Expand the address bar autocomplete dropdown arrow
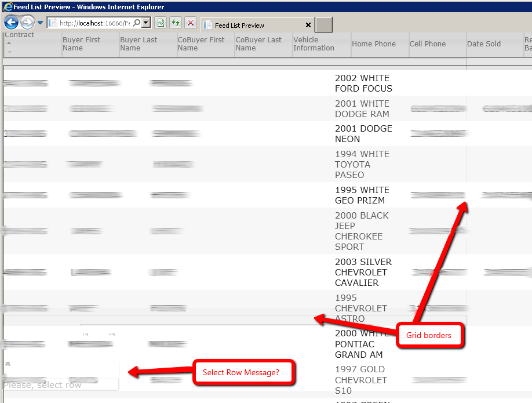This screenshot has width=532, height=403. 146,23
